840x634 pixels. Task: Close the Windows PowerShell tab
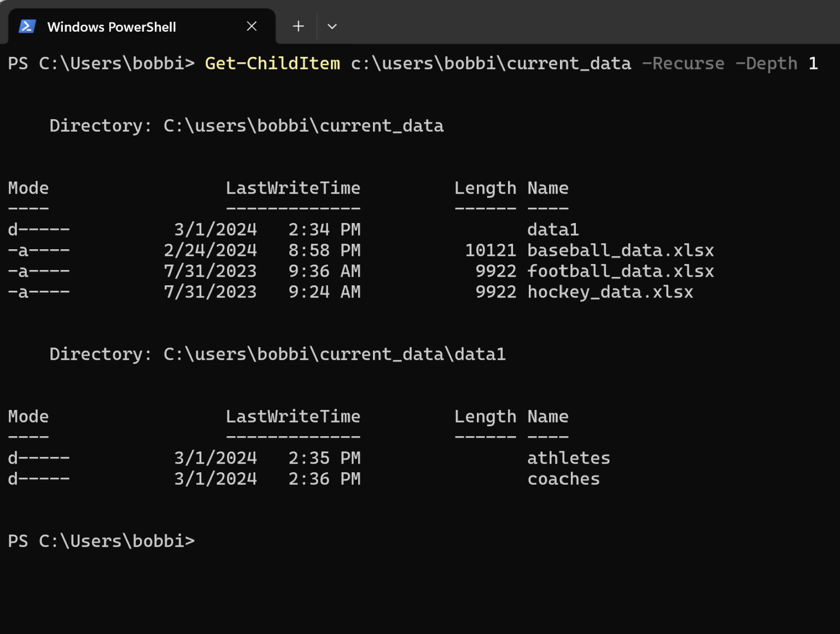[x=252, y=26]
